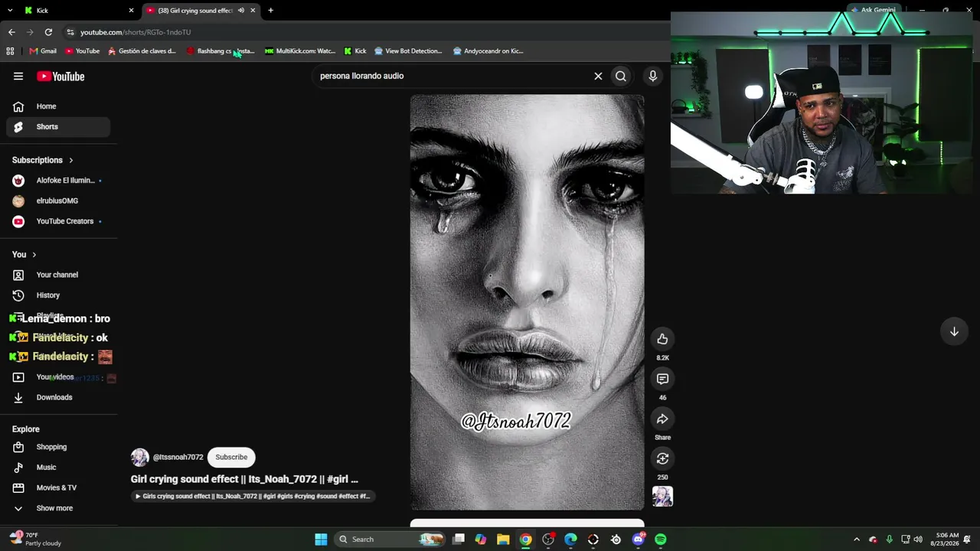Open the tab search dropdown arrow
Image resolution: width=980 pixels, height=551 pixels.
(x=10, y=11)
